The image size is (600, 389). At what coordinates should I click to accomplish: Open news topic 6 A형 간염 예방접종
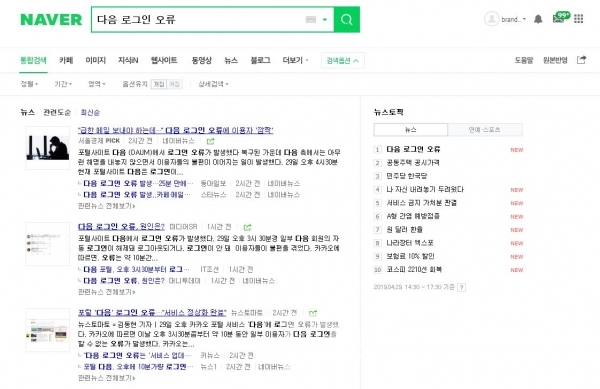pos(413,216)
